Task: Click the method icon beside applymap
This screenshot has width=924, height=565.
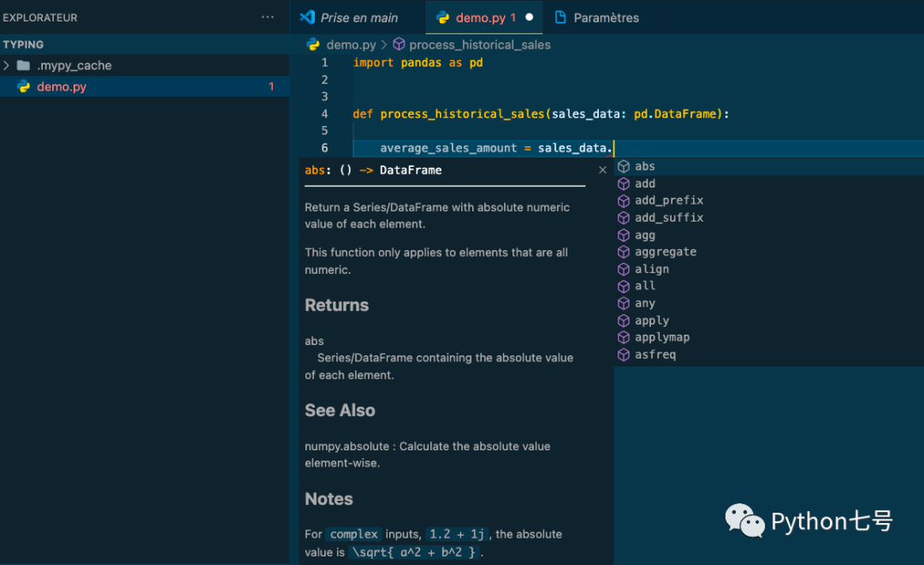Action: [624, 337]
